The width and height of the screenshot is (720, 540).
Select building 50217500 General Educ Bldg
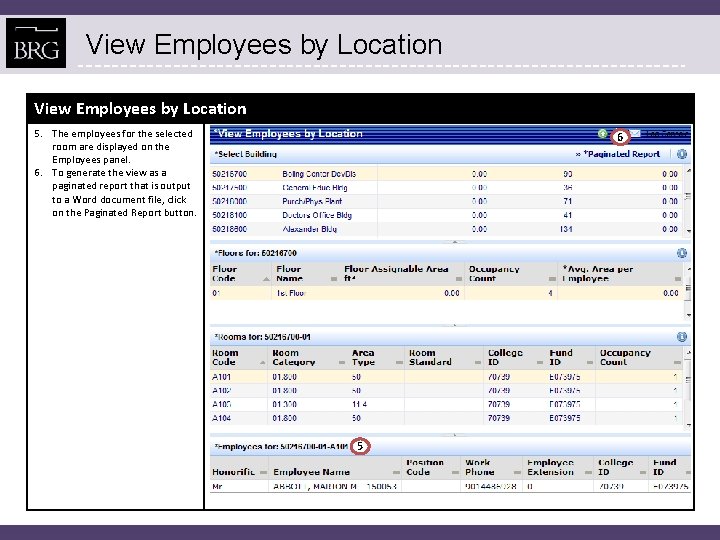447,188
